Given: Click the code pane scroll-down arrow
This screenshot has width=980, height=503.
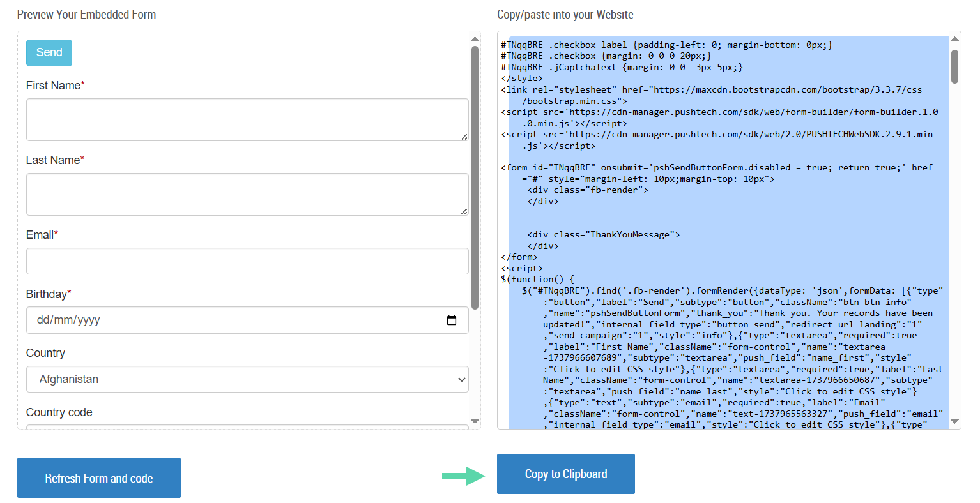Looking at the screenshot, I should [x=955, y=421].
